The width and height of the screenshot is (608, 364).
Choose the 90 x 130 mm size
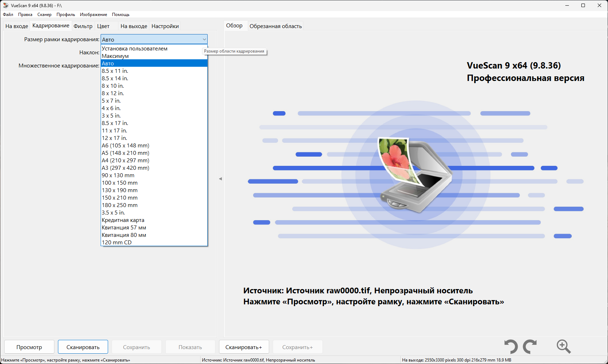click(154, 175)
